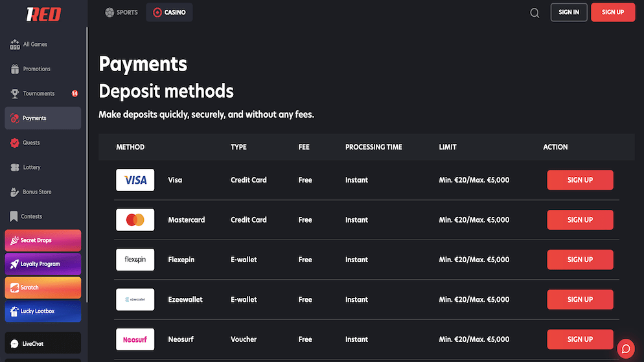Click Sign Up in the Ezeewallet row
This screenshot has height=362, width=644.
pos(580,299)
